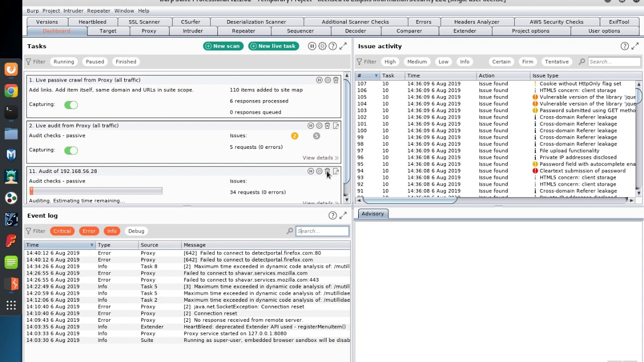
Task: Expand the Tasks panel to full size
Action: tap(343, 46)
